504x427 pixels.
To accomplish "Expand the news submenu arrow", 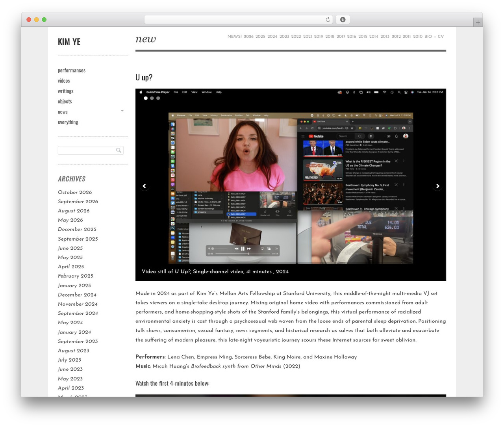I will pos(122,111).
